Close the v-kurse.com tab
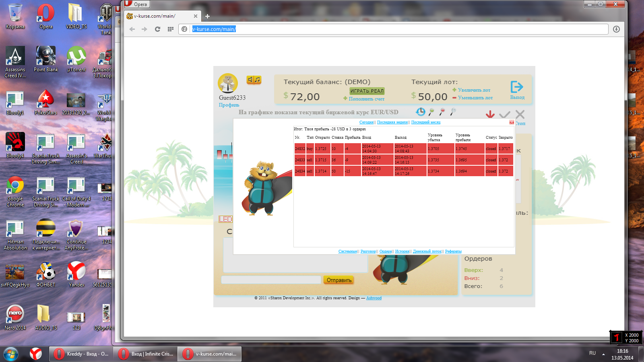 [195, 16]
